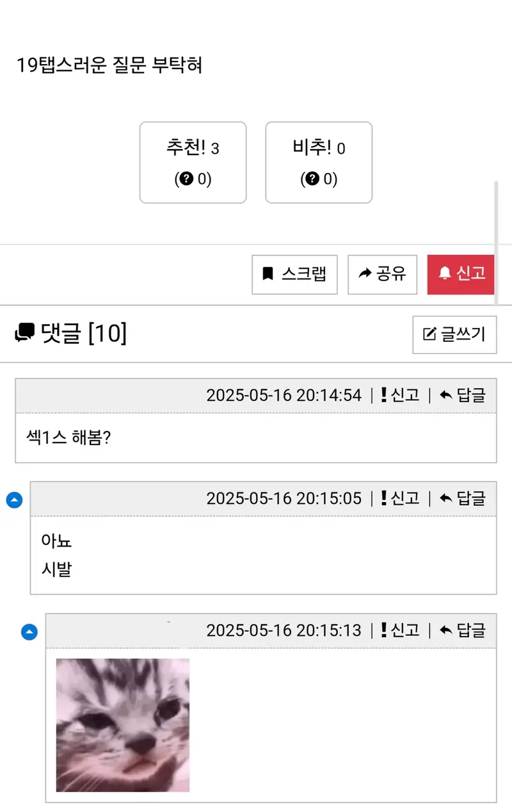The image size is (512, 812).
Task: Open the crying cat image thumbnail
Action: (123, 725)
